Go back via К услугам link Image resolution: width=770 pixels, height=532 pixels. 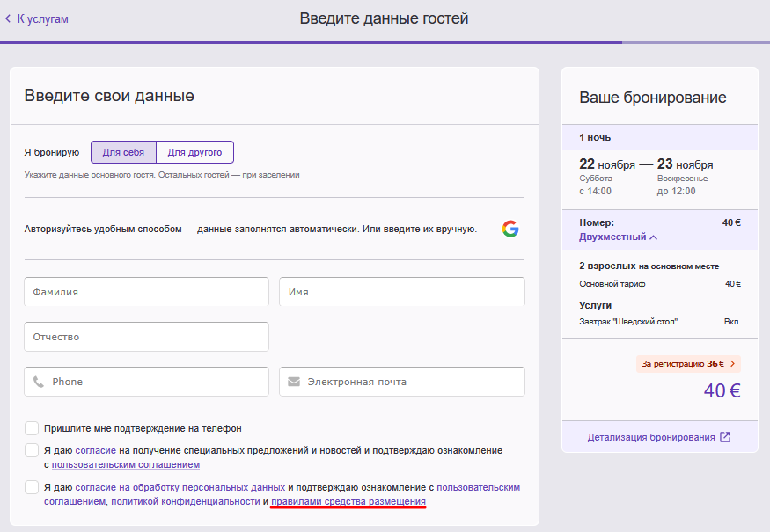coord(42,18)
